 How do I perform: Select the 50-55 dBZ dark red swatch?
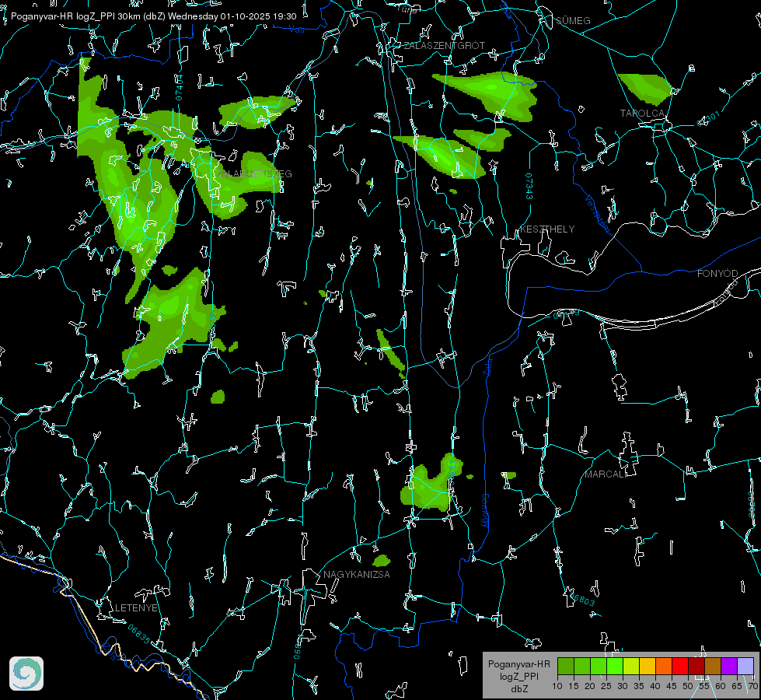[696, 666]
